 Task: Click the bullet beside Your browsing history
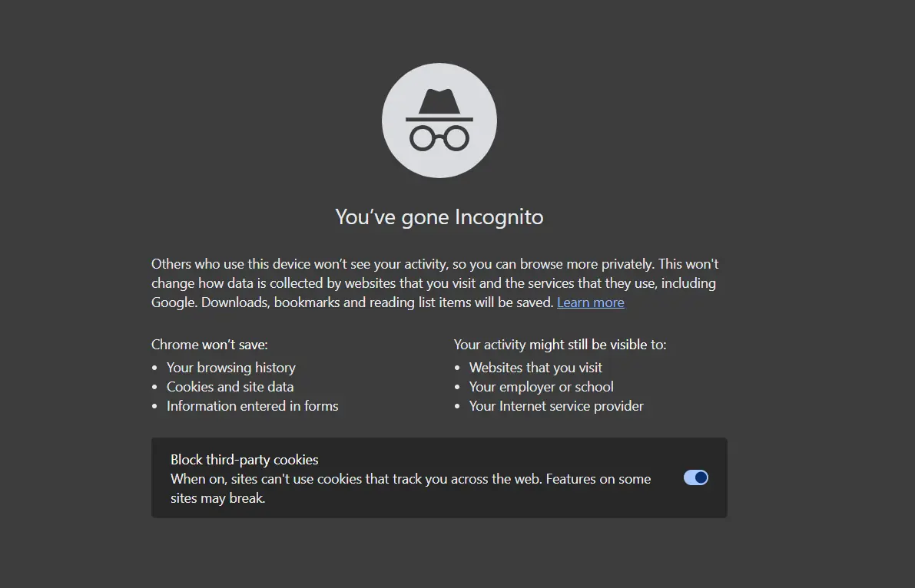coord(156,368)
